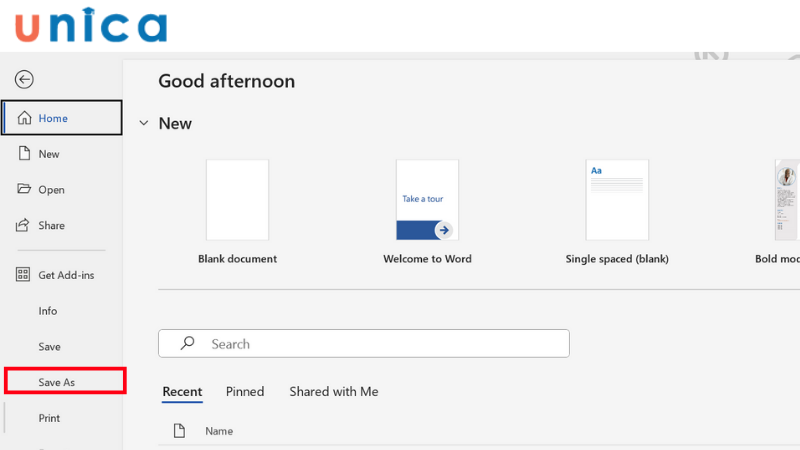
Task: Switch to the Shared with Me tab
Action: [334, 392]
